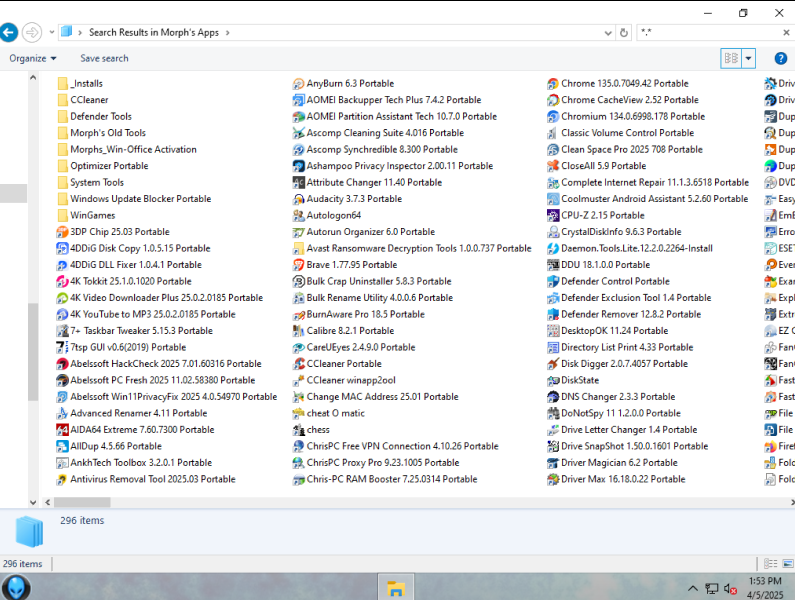The width and height of the screenshot is (795, 600).
Task: Select the CPU-Z 2.15 Portable icon
Action: (553, 216)
